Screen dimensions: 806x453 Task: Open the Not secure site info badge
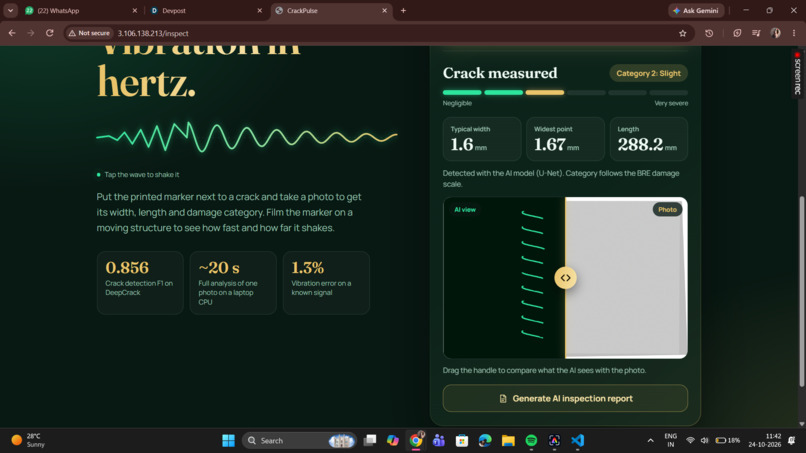click(x=89, y=33)
